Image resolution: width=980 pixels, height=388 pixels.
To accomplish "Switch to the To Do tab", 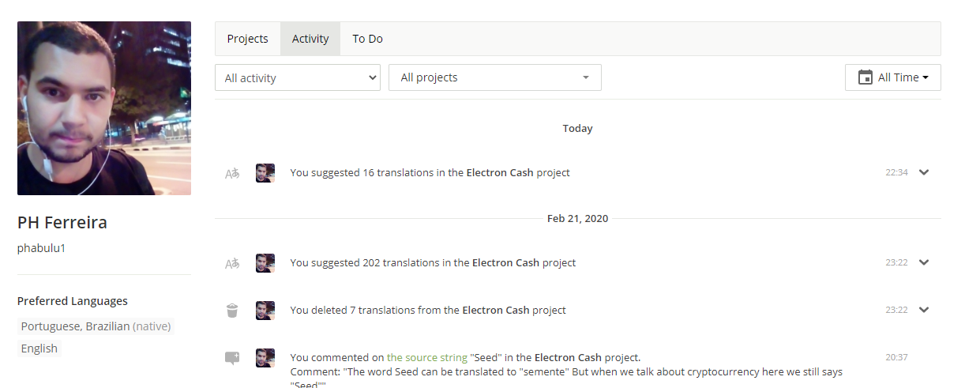I will click(x=368, y=39).
